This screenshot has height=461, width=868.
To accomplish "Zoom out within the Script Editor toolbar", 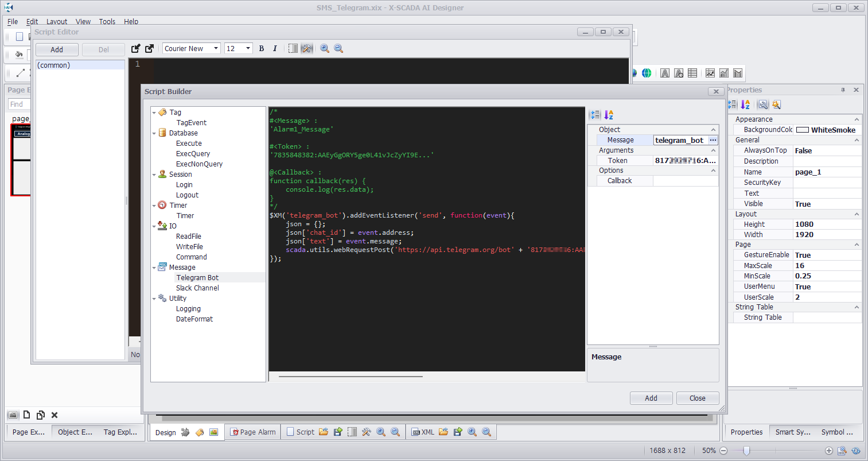I will coord(338,49).
